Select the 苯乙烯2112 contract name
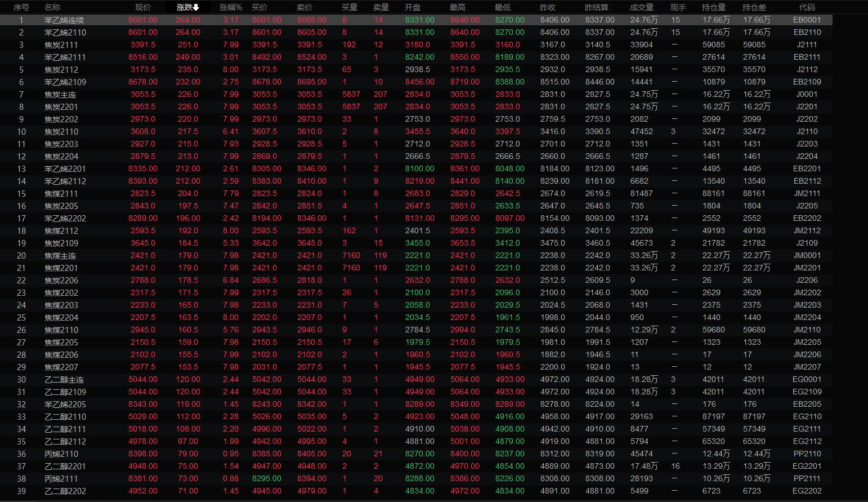The image size is (868, 502). click(x=65, y=181)
